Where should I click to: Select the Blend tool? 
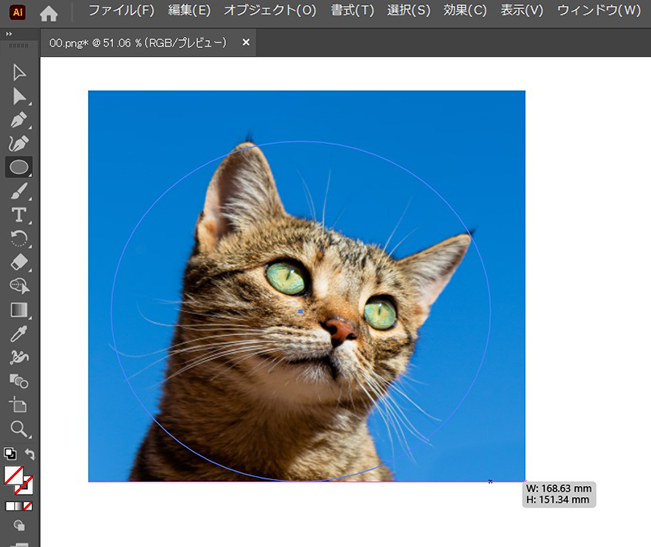click(x=19, y=381)
